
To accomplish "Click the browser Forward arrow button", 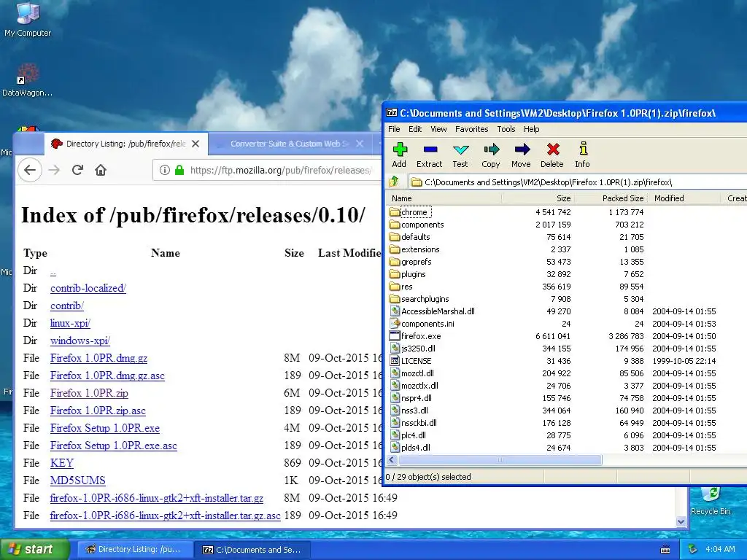I will (54, 170).
